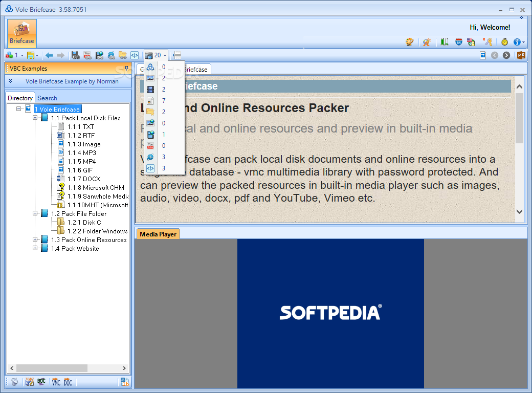Click the VMC Word edit icon
Screen dimensions: 532x393
[x=30, y=382]
